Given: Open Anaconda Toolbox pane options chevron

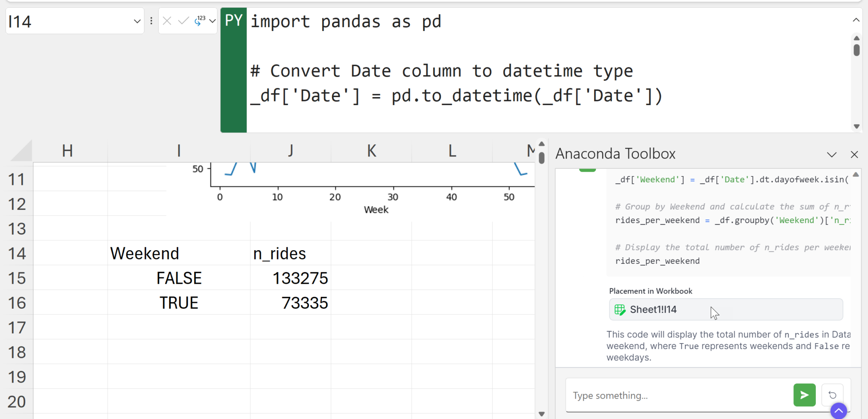Looking at the screenshot, I should click(832, 154).
